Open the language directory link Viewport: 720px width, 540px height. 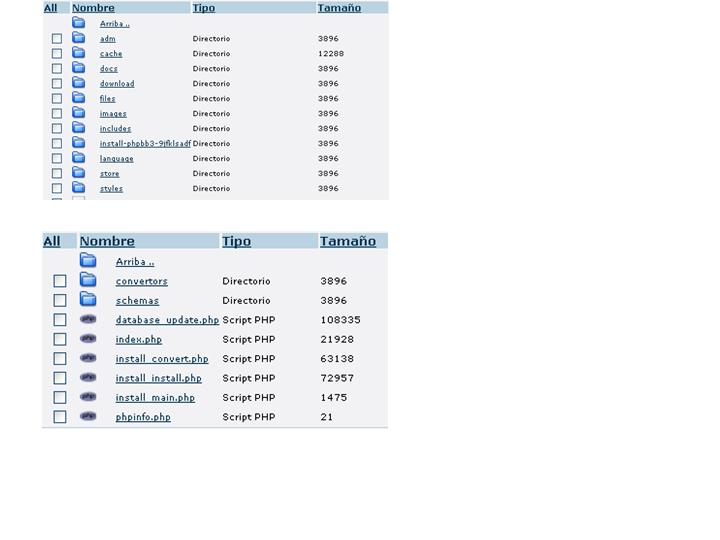coord(116,159)
